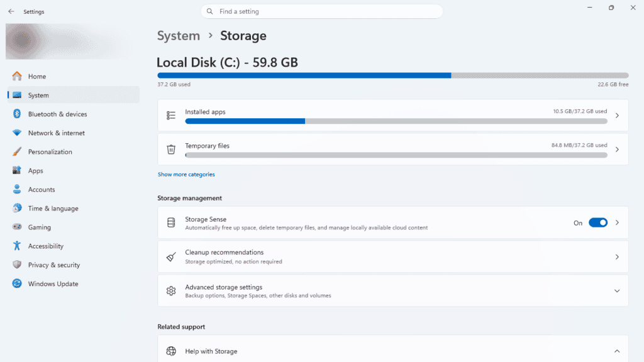Click the Installed apps usage bar
Viewport: 644px width, 362px height.
[396, 121]
